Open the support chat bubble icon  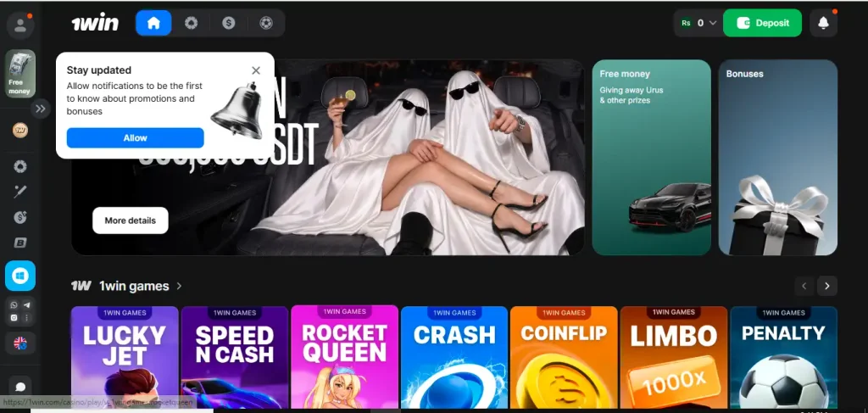pos(20,387)
